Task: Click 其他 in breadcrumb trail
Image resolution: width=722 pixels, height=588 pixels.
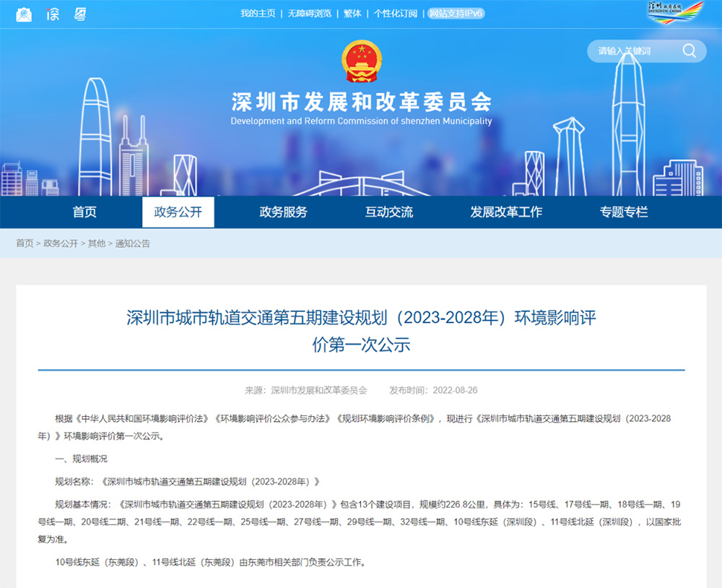Action: pyautogui.click(x=97, y=243)
